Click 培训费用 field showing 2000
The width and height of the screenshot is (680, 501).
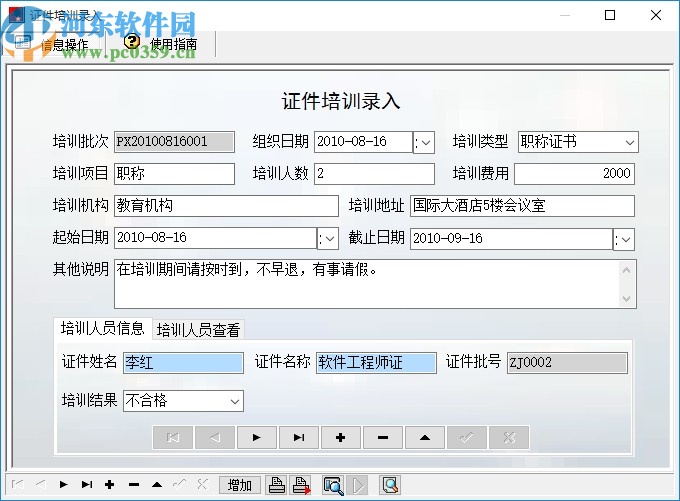[574, 174]
